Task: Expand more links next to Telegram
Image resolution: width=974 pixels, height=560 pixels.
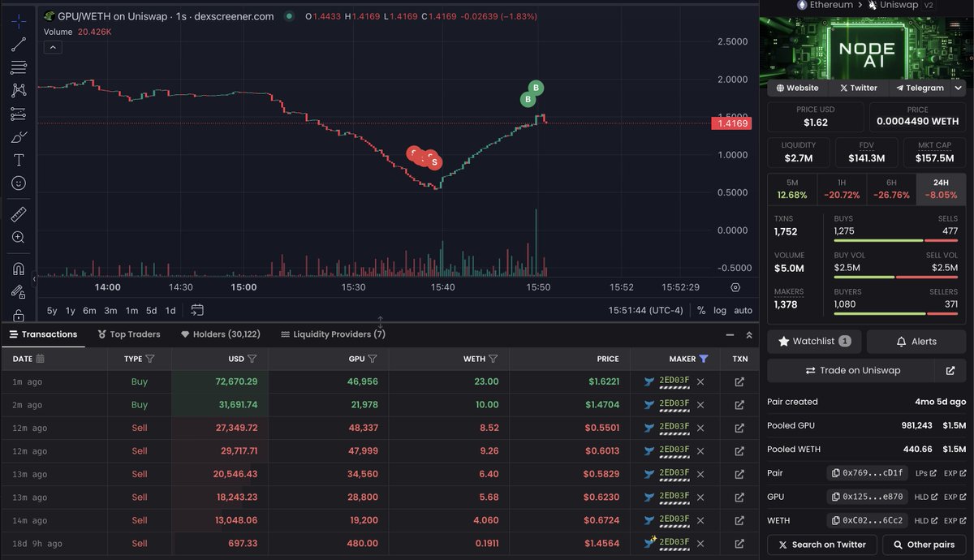Action: coord(958,88)
